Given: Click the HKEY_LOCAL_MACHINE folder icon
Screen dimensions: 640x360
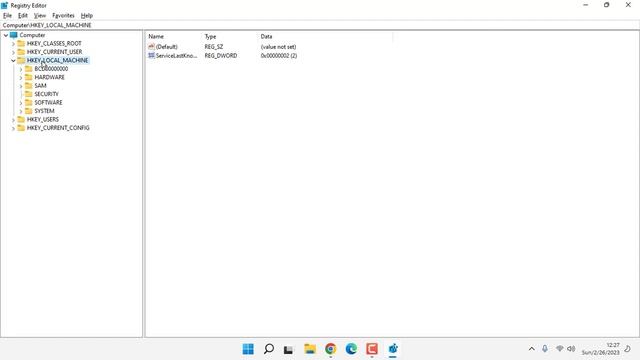Looking at the screenshot, I should point(21,60).
